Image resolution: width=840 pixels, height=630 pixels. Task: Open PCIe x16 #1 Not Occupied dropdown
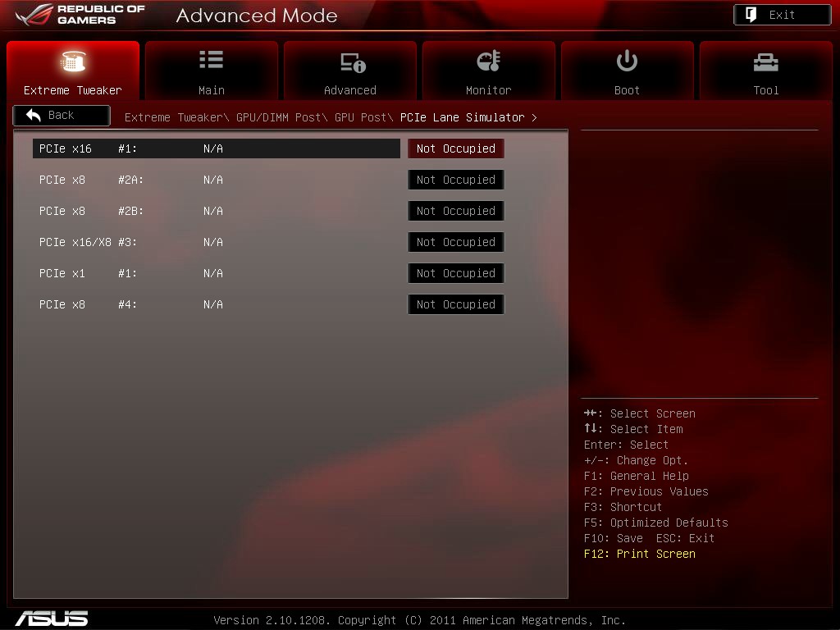tap(456, 148)
